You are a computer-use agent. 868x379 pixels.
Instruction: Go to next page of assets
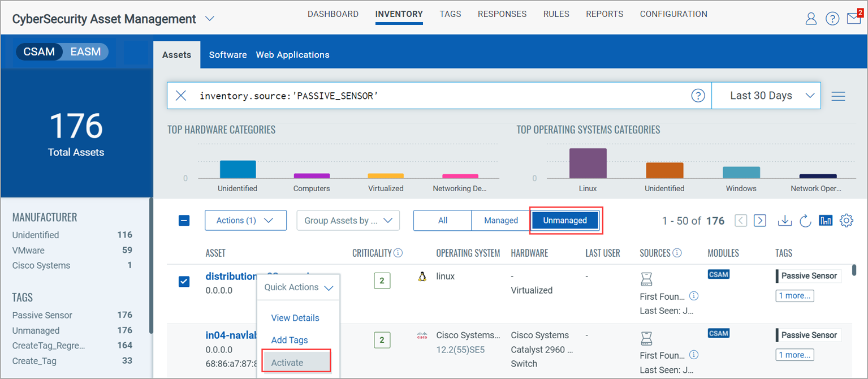click(760, 221)
